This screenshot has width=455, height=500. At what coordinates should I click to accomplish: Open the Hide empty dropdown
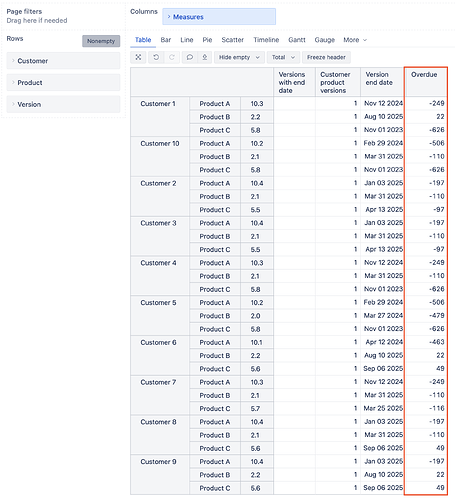point(239,57)
